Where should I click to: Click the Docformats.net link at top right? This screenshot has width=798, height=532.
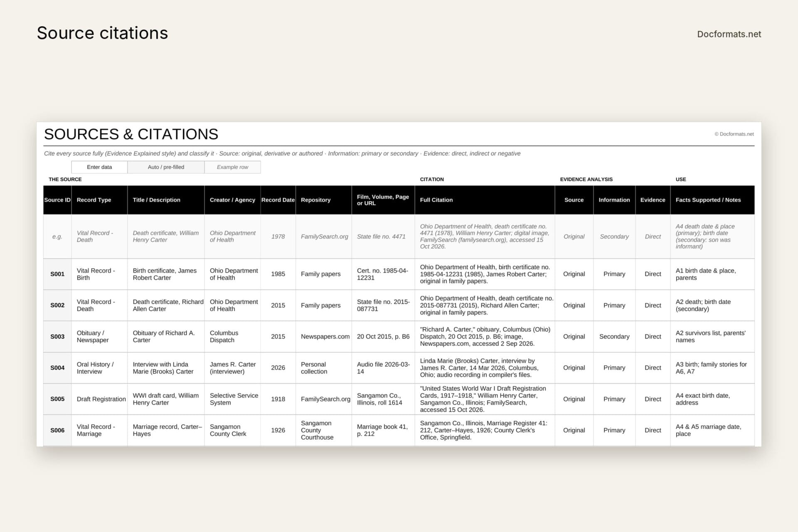pos(729,34)
